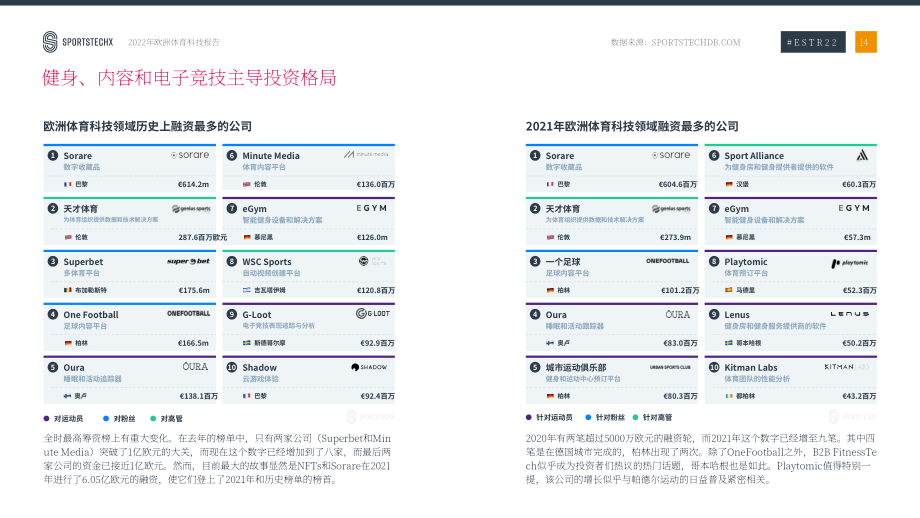This screenshot has width=920, height=518.
Task: Click the description 云游戏体验
Action: pyautogui.click(x=261, y=379)
